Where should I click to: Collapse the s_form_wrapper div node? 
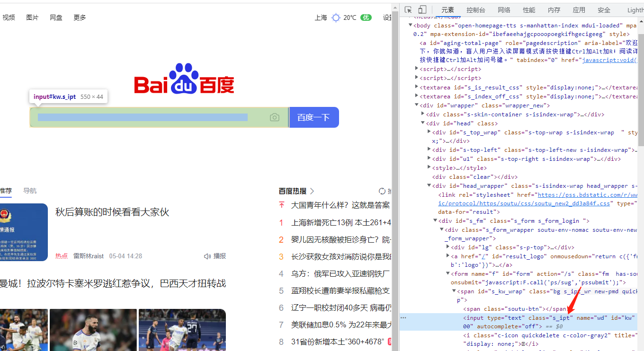441,229
